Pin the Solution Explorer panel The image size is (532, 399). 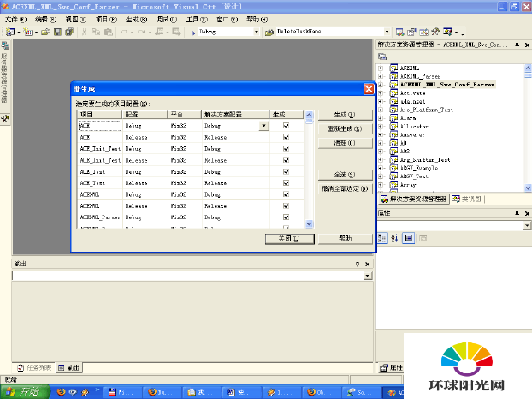click(x=517, y=45)
